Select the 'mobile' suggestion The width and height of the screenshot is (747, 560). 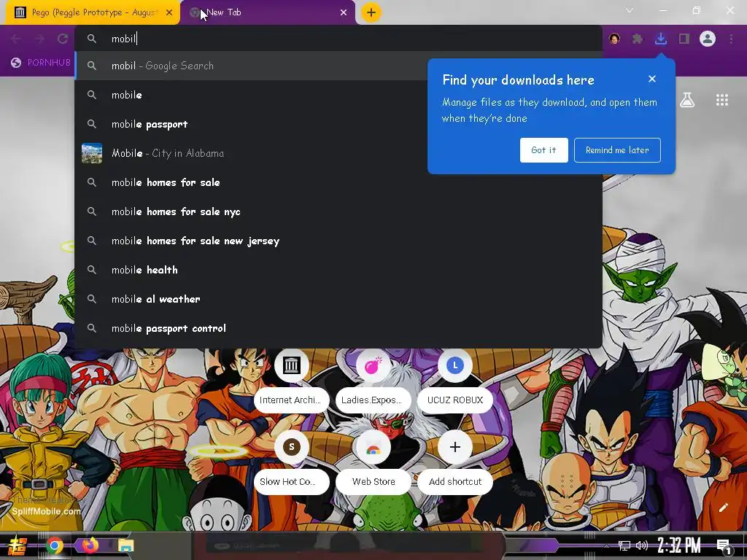pos(338,95)
